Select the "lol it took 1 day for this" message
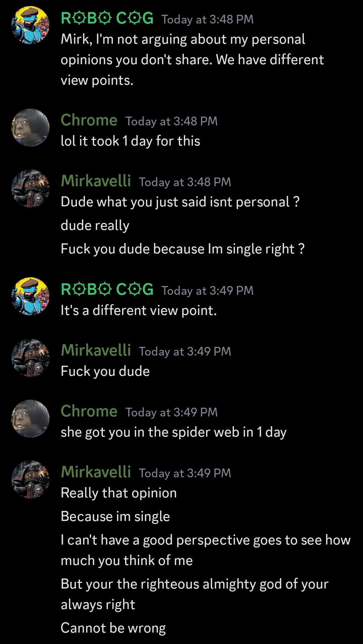363x644 pixels. tap(130, 141)
